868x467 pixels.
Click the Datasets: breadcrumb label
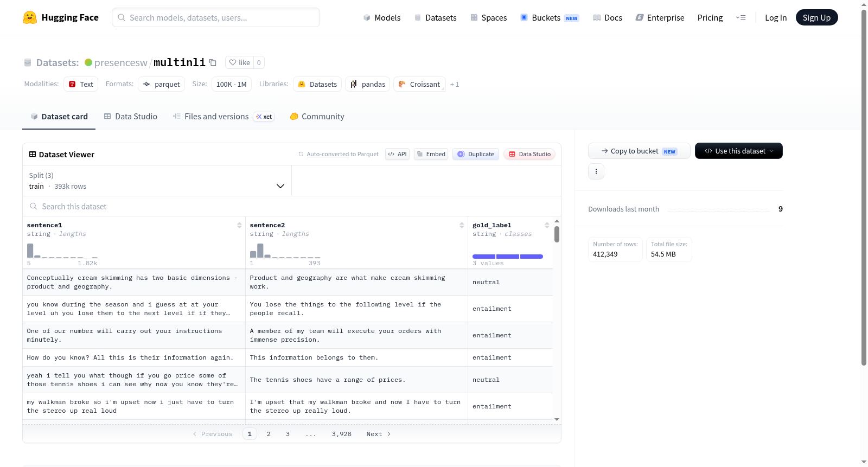point(58,62)
